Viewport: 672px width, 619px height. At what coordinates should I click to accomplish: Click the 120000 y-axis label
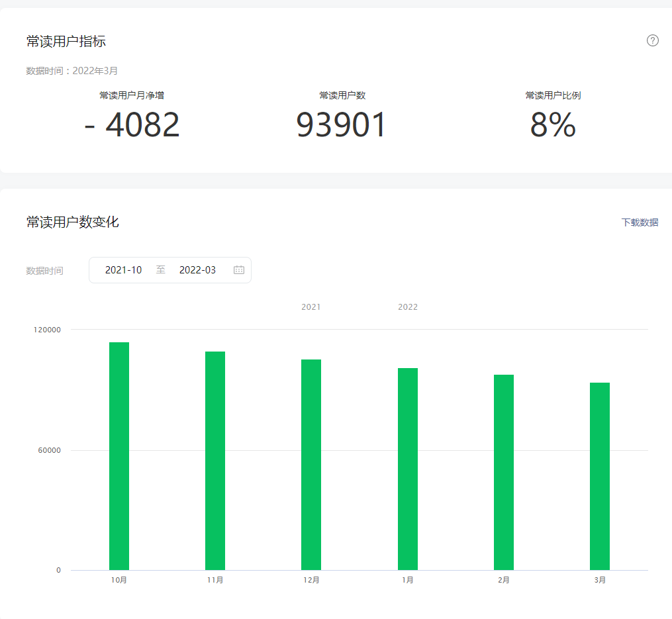coord(47,330)
